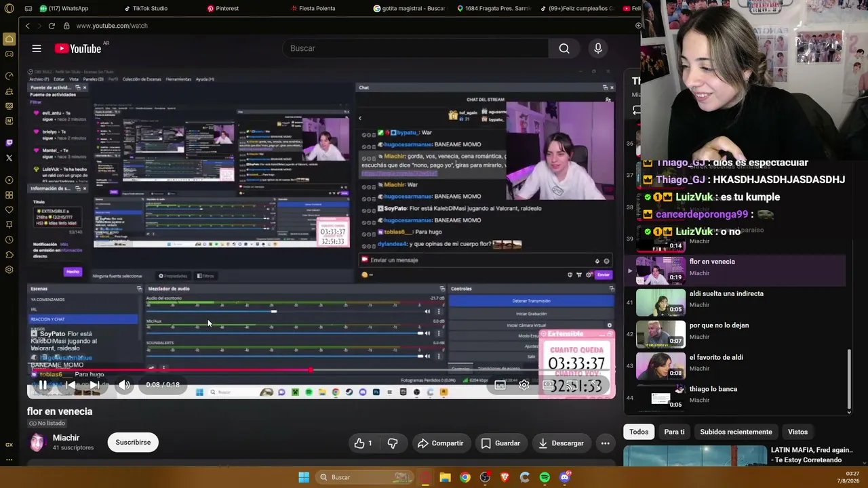Open the sidebar settings gear icon
This screenshot has height=488, width=868.
9,270
